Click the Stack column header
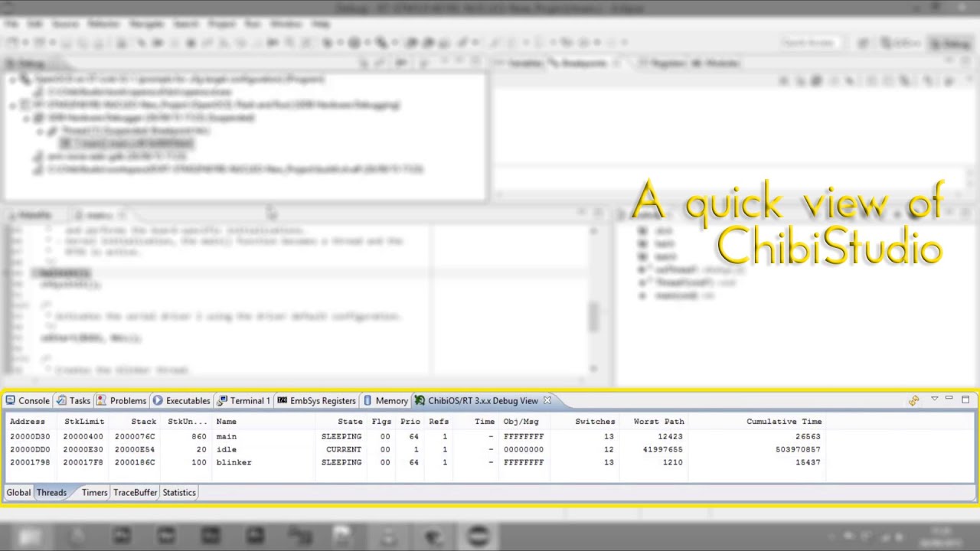The height and width of the screenshot is (551, 980). (x=143, y=421)
